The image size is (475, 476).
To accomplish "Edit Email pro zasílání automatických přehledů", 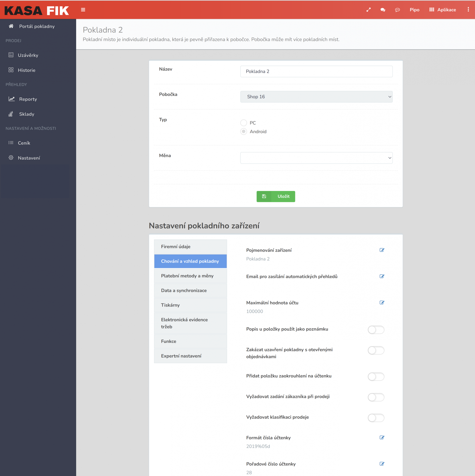I will pos(382,276).
